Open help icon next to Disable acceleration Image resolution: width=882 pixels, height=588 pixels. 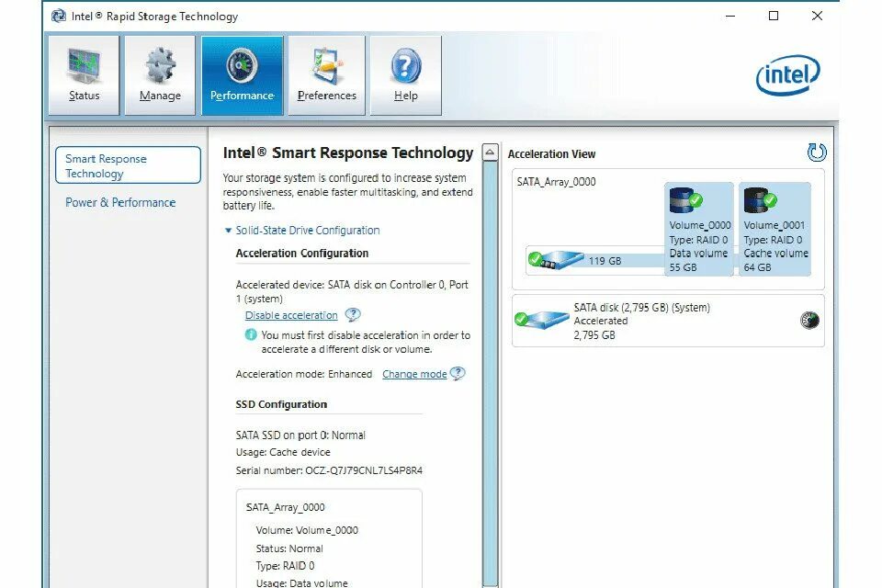coord(353,314)
